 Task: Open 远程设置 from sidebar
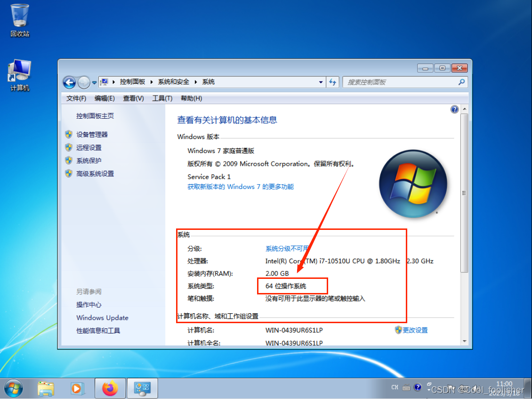pyautogui.click(x=89, y=147)
